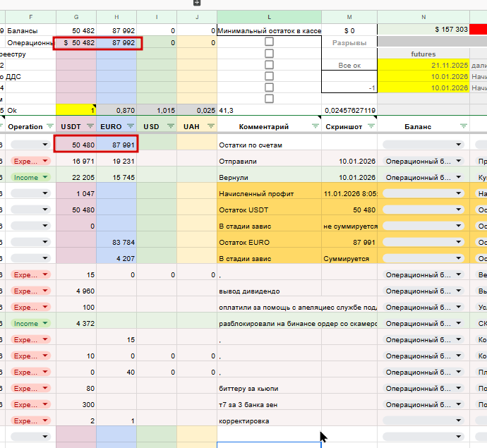487x448 pixels.
Task: Open Income dropdown in the Вернули row
Action: (x=30, y=177)
